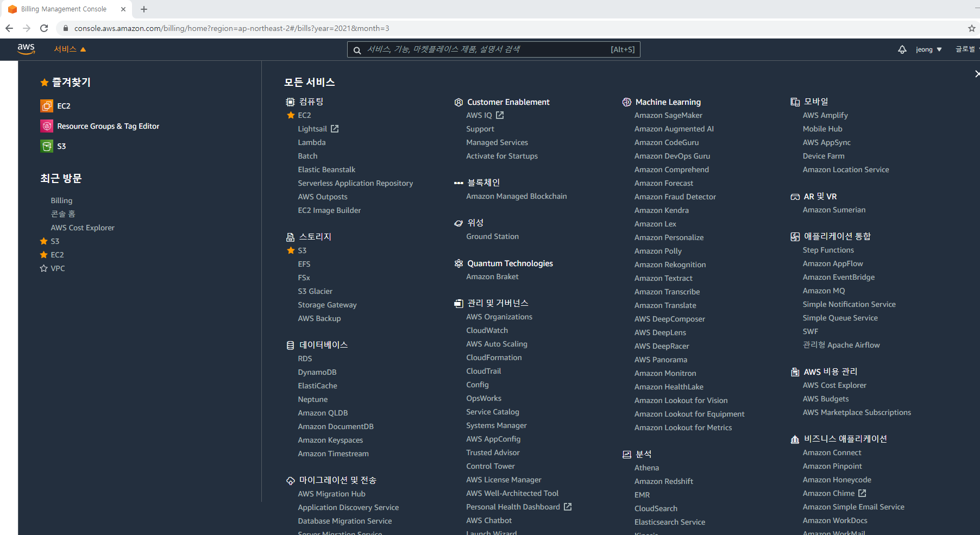This screenshot has height=535, width=980.
Task: Select the Billing Management Console browser tab
Action: click(66, 9)
